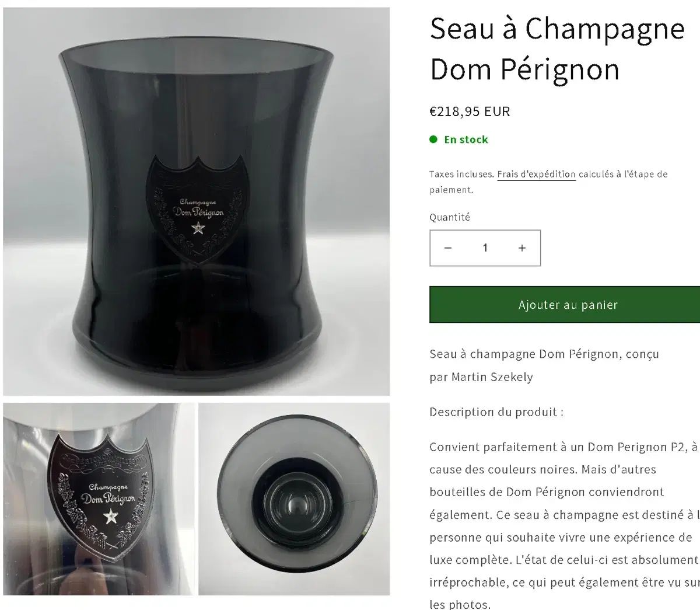Increase quantity with the plus icon
Viewport: 700px width, 610px height.
[522, 248]
